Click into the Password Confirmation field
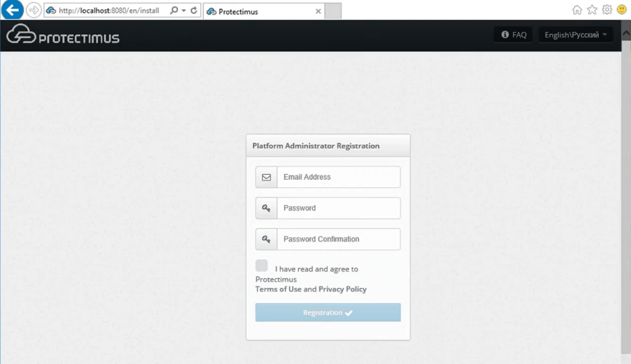Viewport: 631px width, 364px height. [x=338, y=239]
